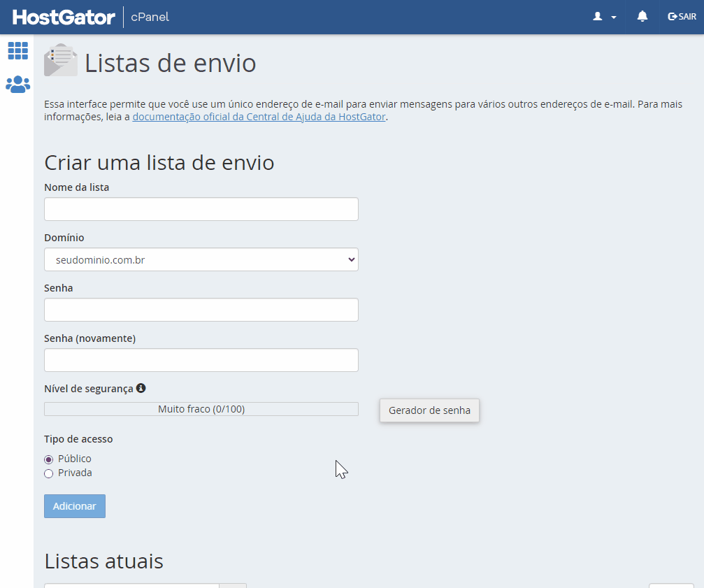
Task: Open the HostGator help documentation link
Action: click(259, 117)
